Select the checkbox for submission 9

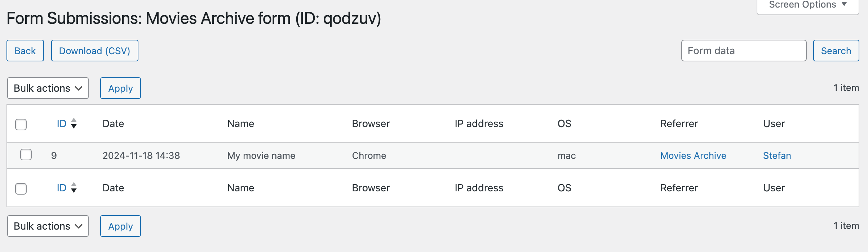(26, 155)
